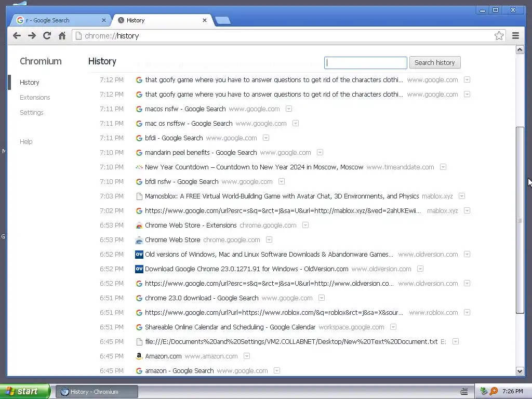Click the Google favicon of 'mac os nsffsw' entry

(139, 124)
